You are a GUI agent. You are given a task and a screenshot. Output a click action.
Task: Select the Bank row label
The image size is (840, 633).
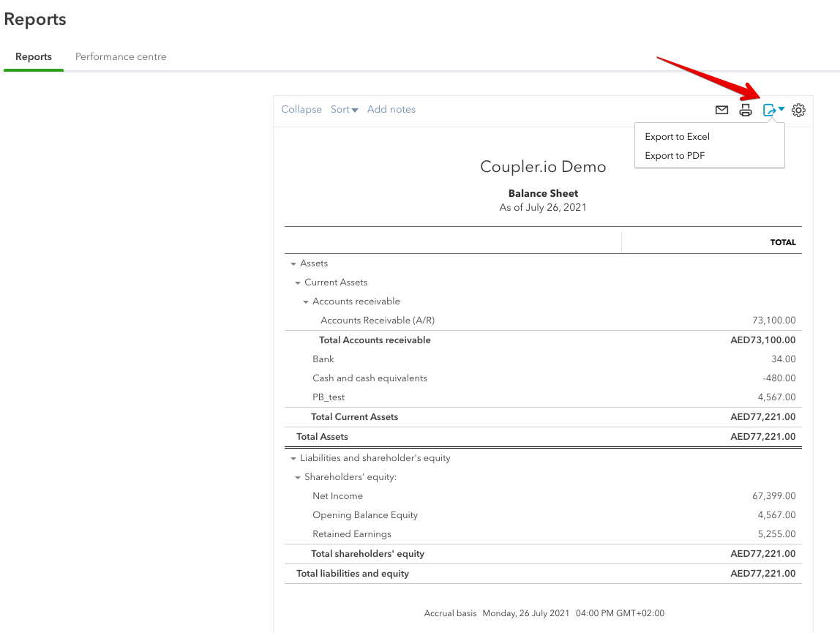click(x=323, y=359)
